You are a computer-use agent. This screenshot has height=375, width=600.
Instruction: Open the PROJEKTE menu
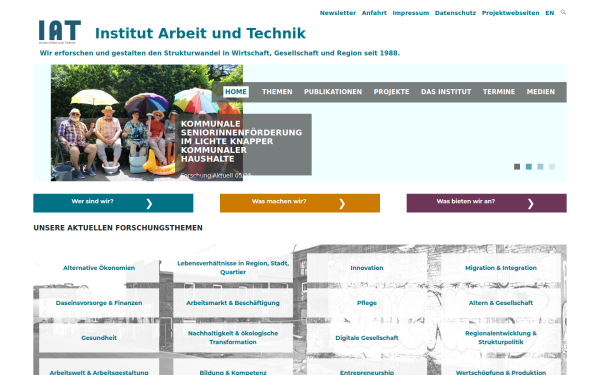(391, 92)
